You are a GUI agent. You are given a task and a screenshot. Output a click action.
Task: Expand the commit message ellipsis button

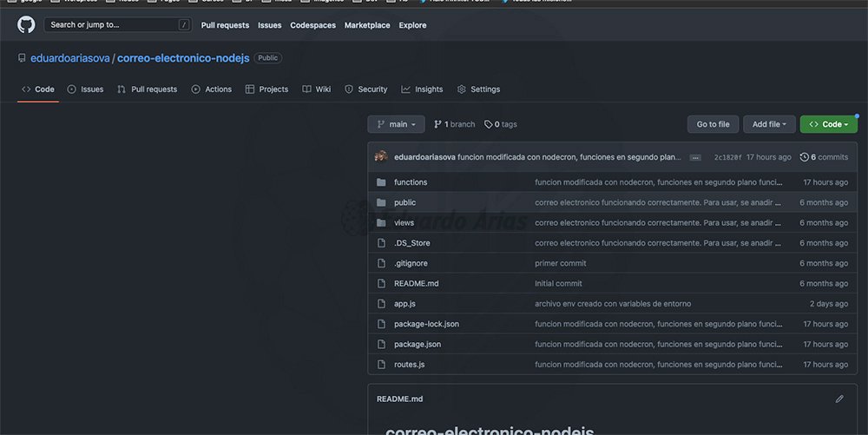pos(695,158)
